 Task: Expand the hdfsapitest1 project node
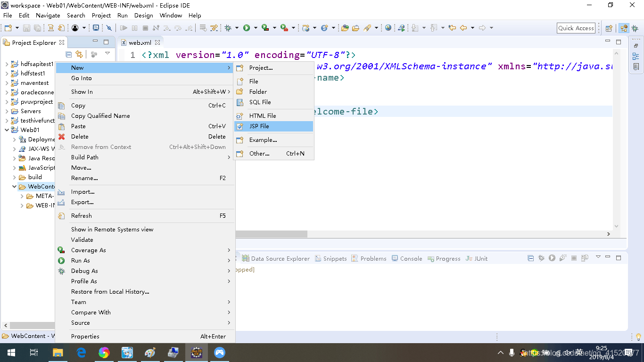(x=7, y=64)
